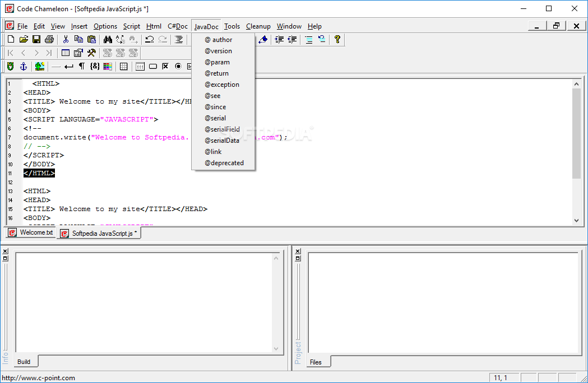Undo the last edit with the undo arrow
This screenshot has height=383, width=588.
pos(150,39)
